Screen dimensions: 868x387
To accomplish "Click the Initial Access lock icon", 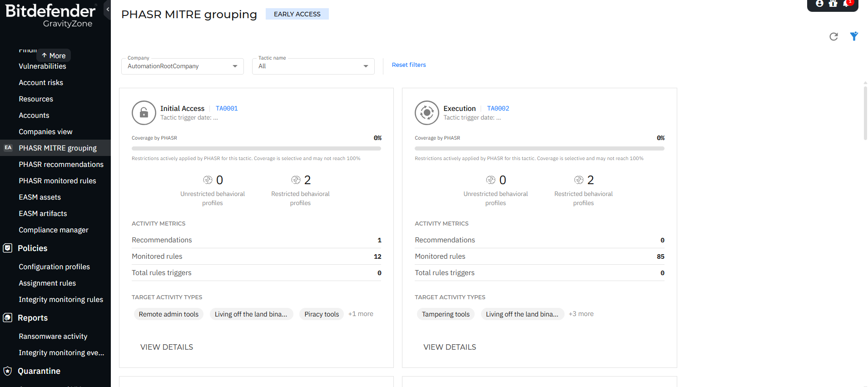I will [144, 113].
